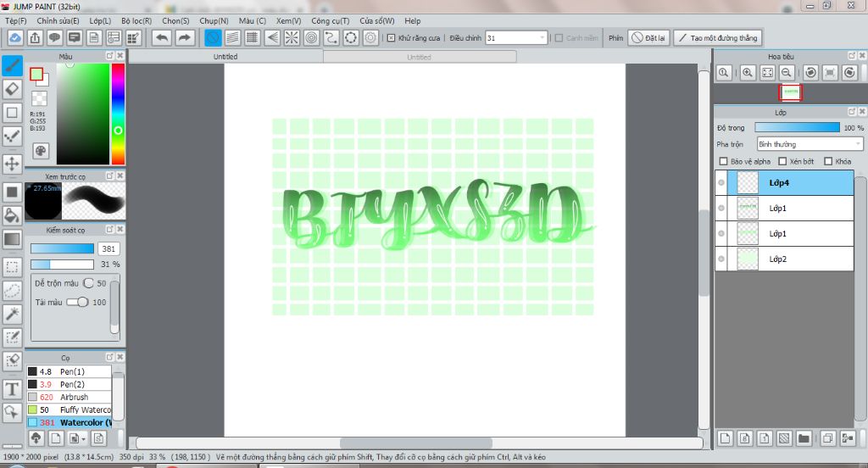Click the brush size 381 input field
This screenshot has width=868, height=468.
(108, 248)
